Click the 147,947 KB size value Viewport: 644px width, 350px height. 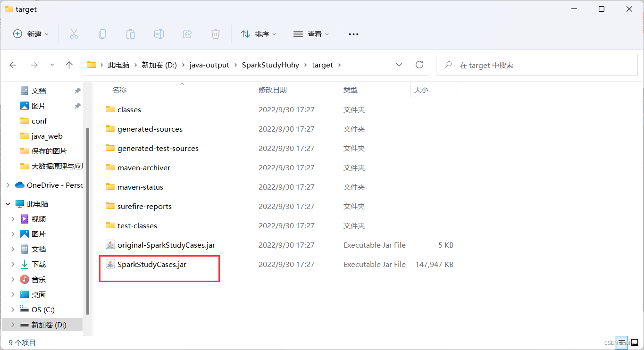[434, 264]
